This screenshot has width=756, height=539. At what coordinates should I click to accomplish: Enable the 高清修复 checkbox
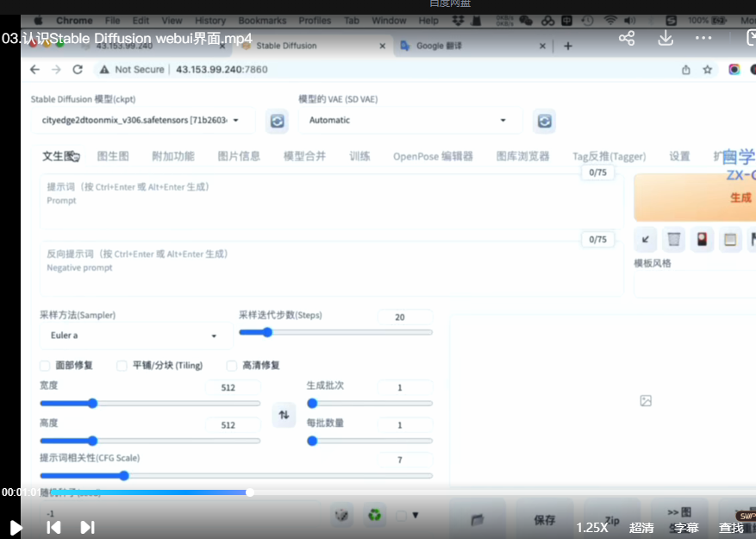point(231,366)
